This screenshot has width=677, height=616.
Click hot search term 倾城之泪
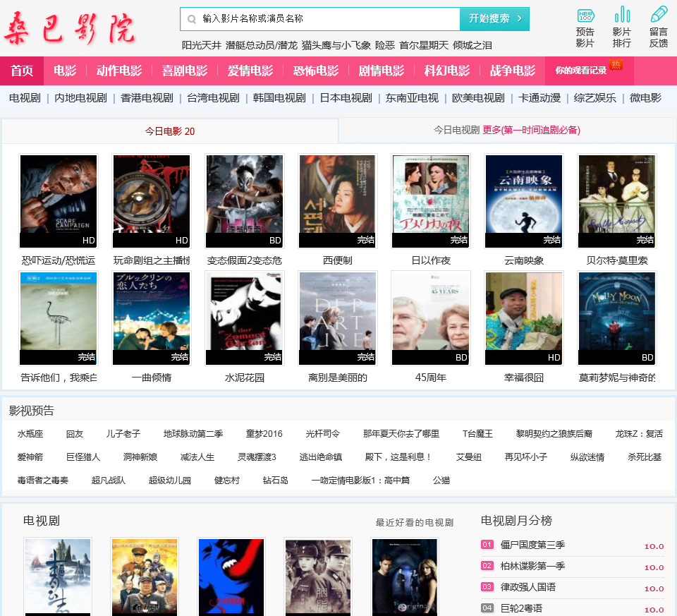472,45
